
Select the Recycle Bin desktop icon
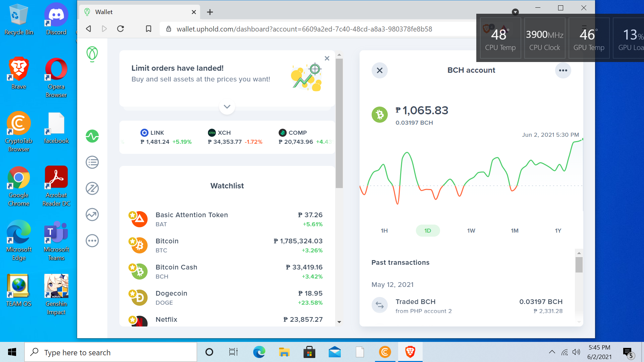[x=19, y=19]
